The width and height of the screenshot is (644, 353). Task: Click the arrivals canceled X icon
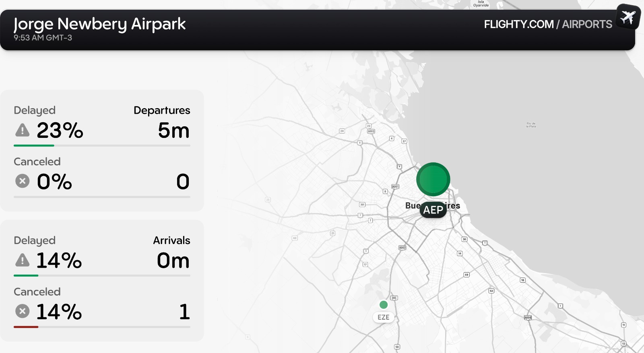point(23,311)
